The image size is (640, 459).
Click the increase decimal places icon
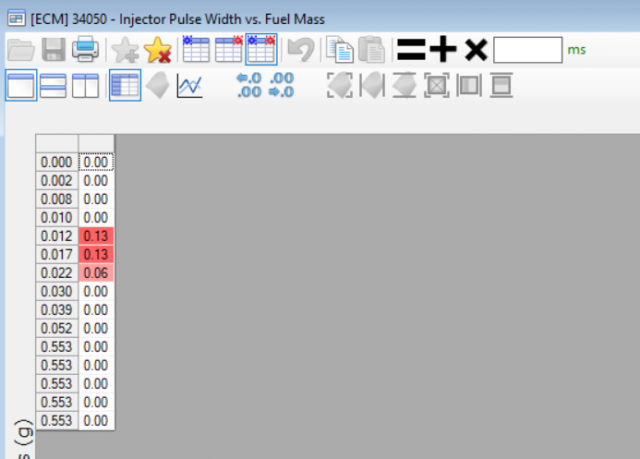coord(249,85)
